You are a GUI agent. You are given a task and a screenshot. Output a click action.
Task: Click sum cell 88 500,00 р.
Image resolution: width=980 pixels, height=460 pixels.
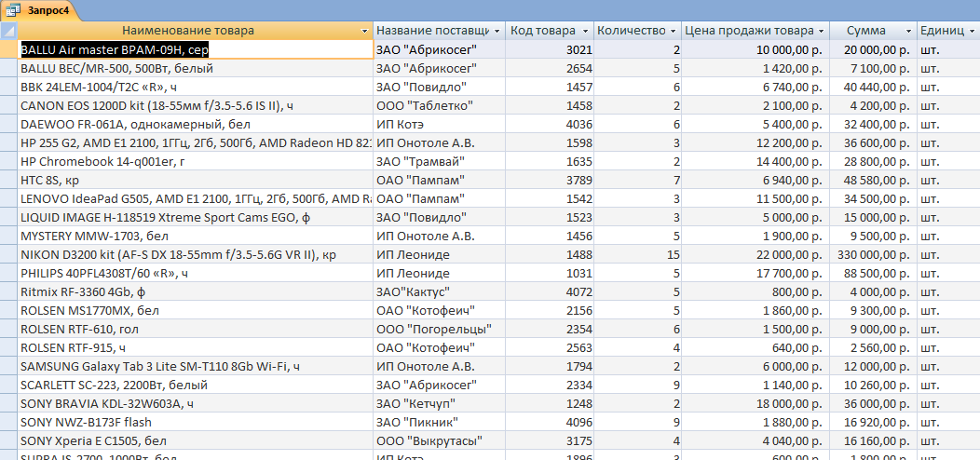(x=873, y=273)
